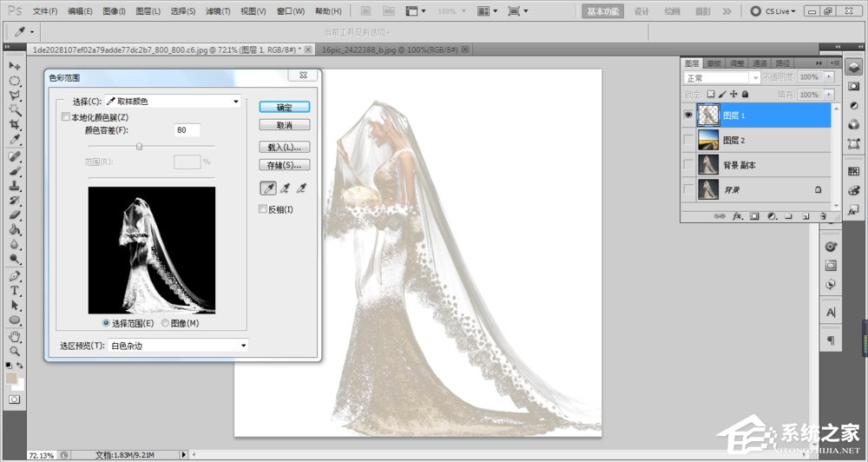This screenshot has height=462, width=868.
Task: Open the 选区预览 白色杂边 dropdown
Action: pyautogui.click(x=177, y=346)
